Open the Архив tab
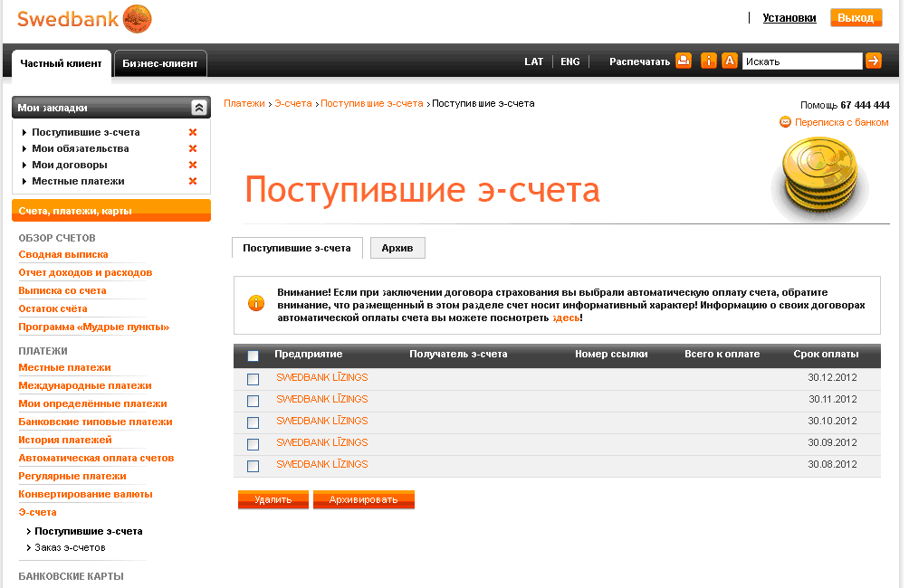This screenshot has height=588, width=909. 397,248
